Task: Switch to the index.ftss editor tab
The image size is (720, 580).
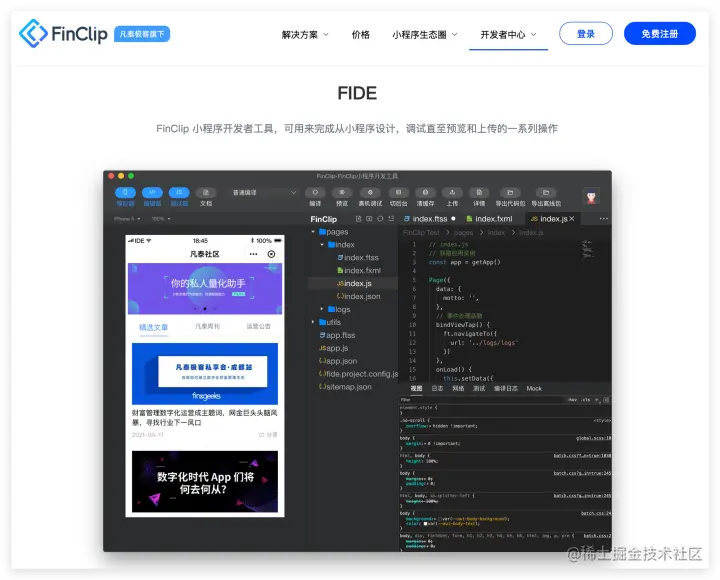Action: (429, 219)
